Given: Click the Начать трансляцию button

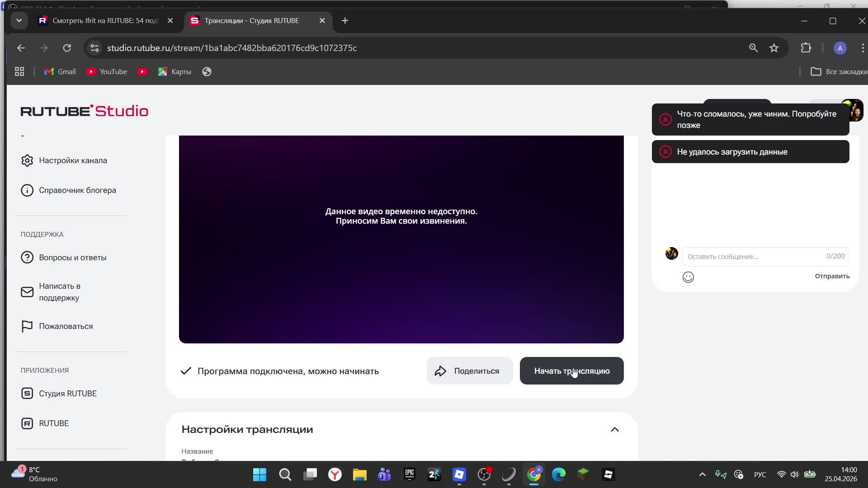Looking at the screenshot, I should click(x=571, y=371).
